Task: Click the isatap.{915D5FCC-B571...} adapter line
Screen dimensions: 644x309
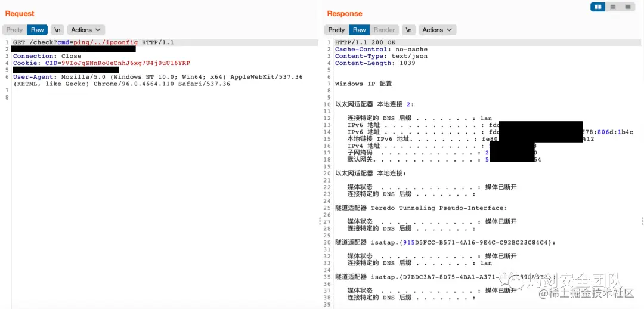Action: (445, 243)
